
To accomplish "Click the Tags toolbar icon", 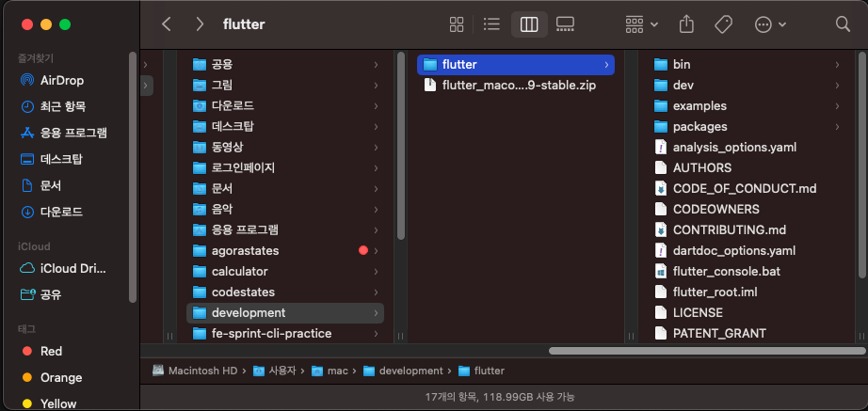I will (724, 24).
